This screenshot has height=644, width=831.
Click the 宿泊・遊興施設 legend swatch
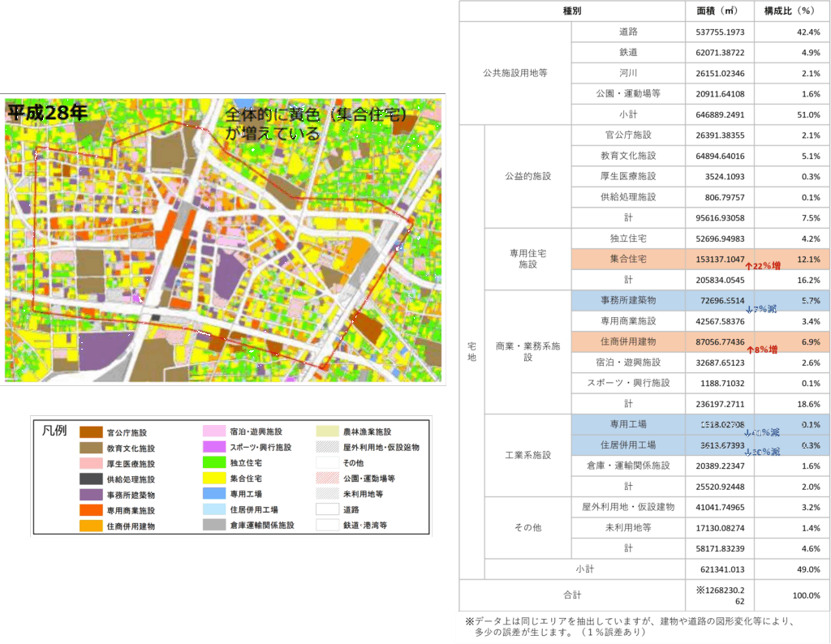[x=214, y=431]
